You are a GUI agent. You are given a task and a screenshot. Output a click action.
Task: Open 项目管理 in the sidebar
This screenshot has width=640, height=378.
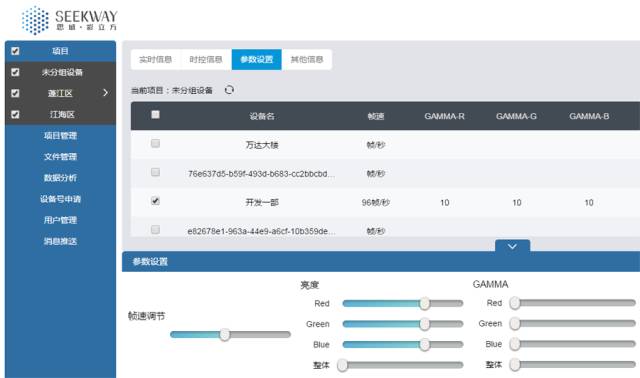[60, 136]
